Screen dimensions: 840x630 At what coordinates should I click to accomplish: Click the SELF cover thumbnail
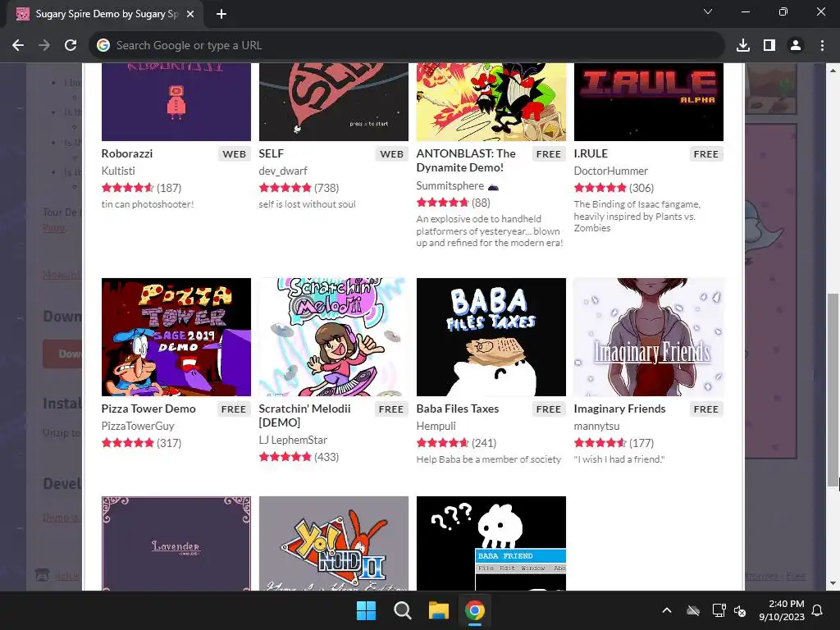334,102
